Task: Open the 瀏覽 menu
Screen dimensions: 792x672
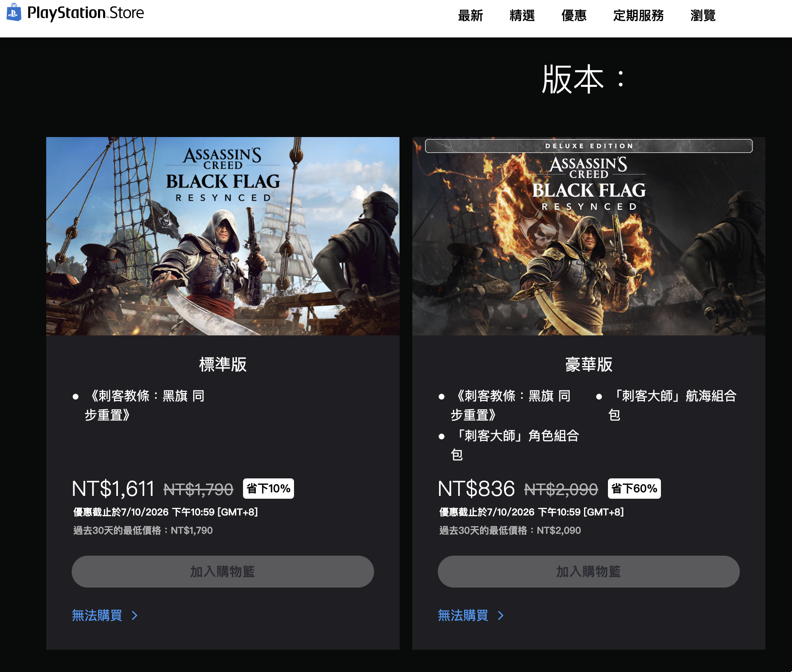Action: click(703, 16)
